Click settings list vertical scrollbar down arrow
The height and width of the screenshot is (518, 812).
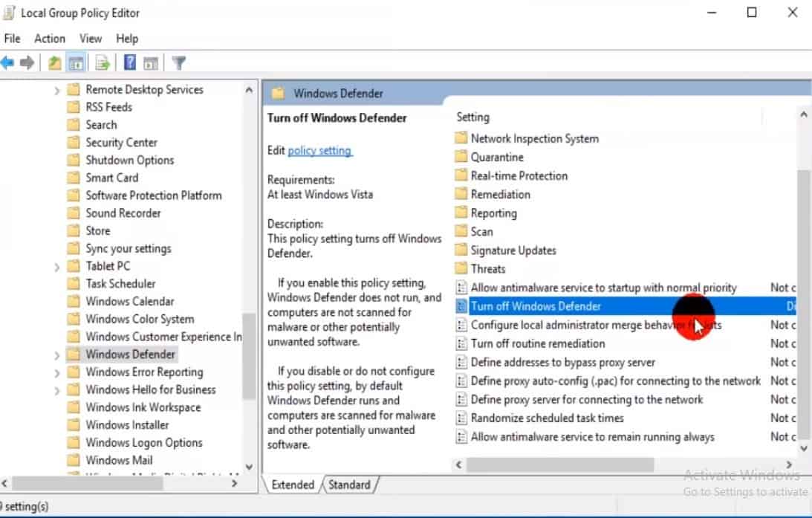[804, 449]
